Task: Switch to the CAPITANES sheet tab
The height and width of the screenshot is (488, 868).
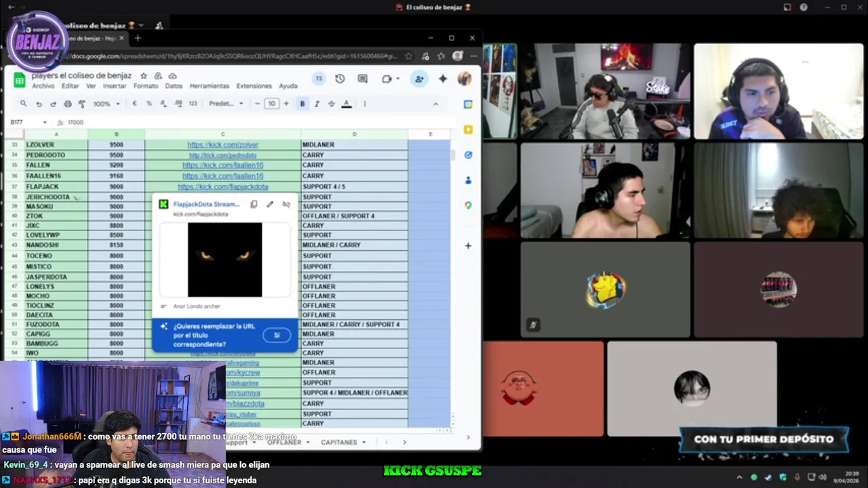Action: pyautogui.click(x=338, y=442)
